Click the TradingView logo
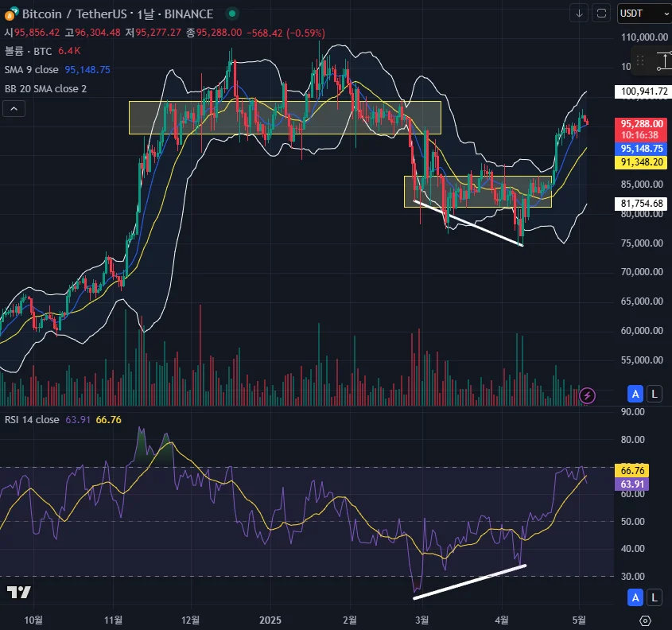 pos(19,593)
